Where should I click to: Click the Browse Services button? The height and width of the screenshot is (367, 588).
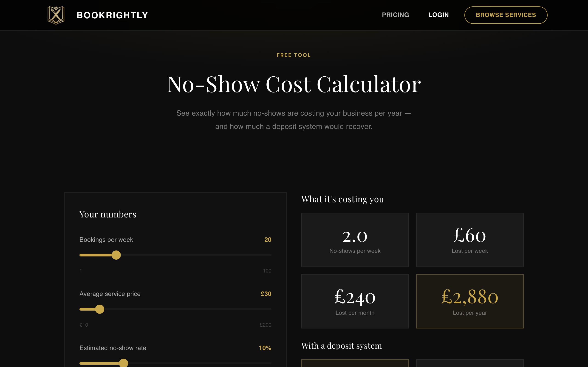click(506, 15)
